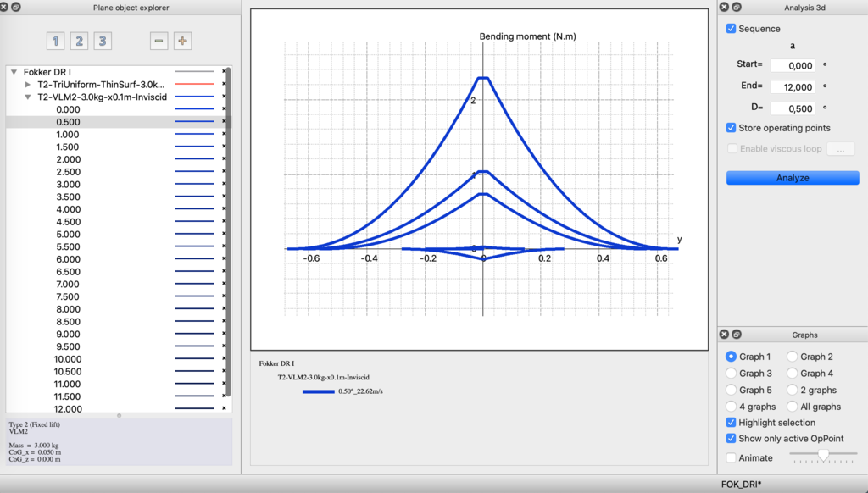Float the Analysis 3d panel

tap(737, 8)
